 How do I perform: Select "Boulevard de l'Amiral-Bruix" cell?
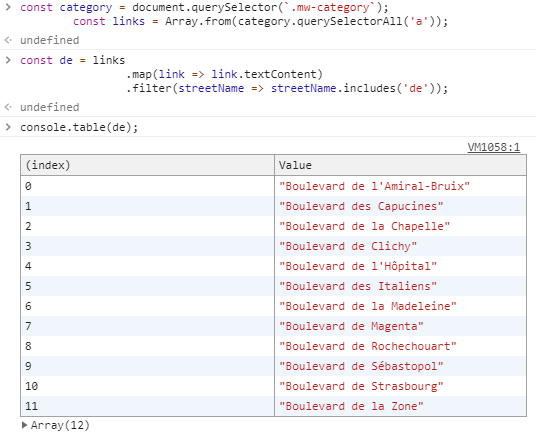pos(400,186)
